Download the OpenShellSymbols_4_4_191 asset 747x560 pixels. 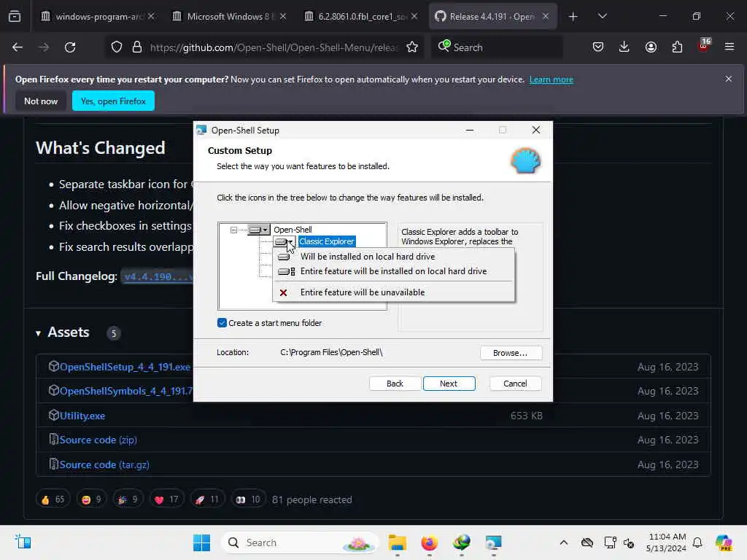125,391
